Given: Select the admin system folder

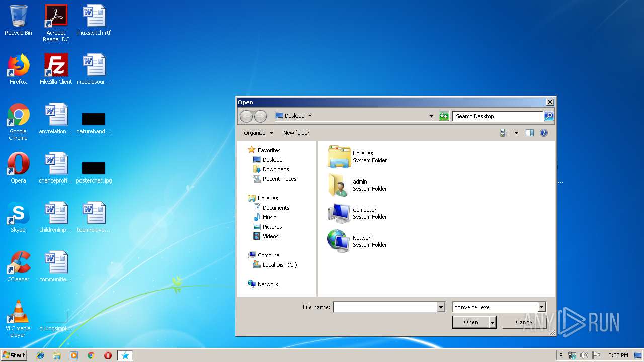Looking at the screenshot, I should pyautogui.click(x=358, y=185).
